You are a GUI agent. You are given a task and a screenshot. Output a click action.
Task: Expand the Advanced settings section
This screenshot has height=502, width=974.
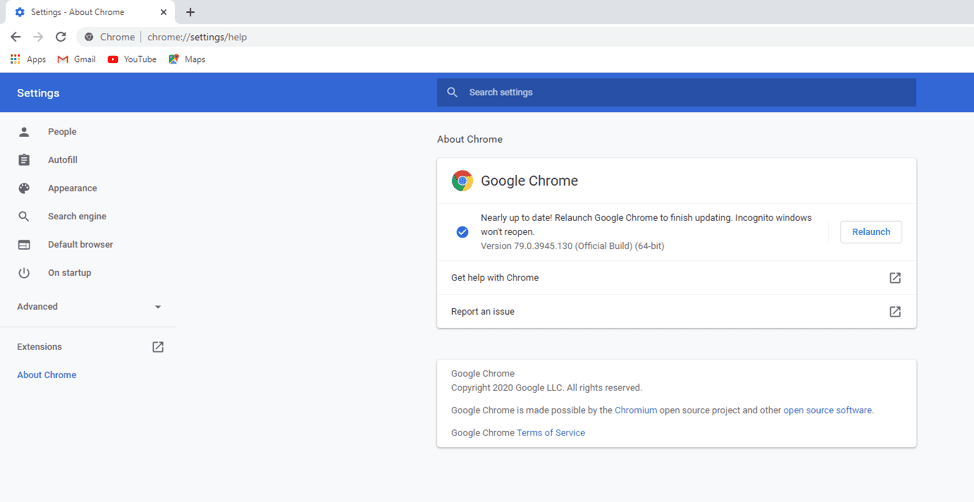point(89,307)
